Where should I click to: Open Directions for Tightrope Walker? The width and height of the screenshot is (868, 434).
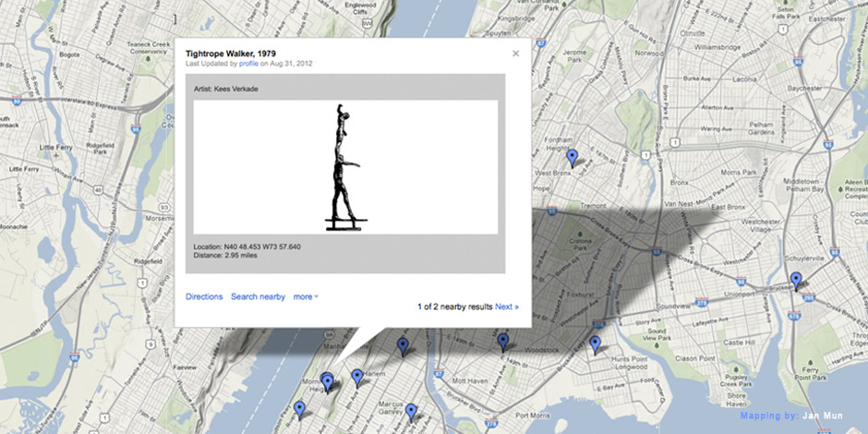(x=204, y=296)
